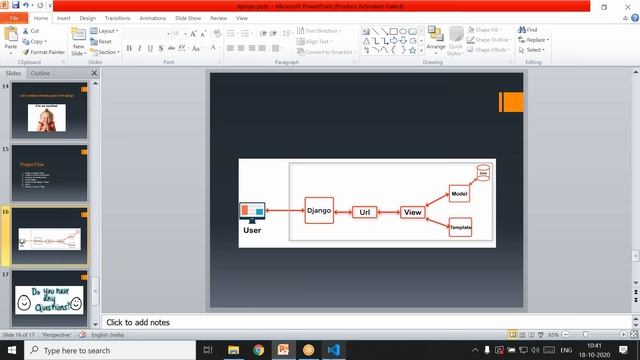Select the star shape in gallery
Image resolution: width=640 pixels, height=360 pixels.
412,51
